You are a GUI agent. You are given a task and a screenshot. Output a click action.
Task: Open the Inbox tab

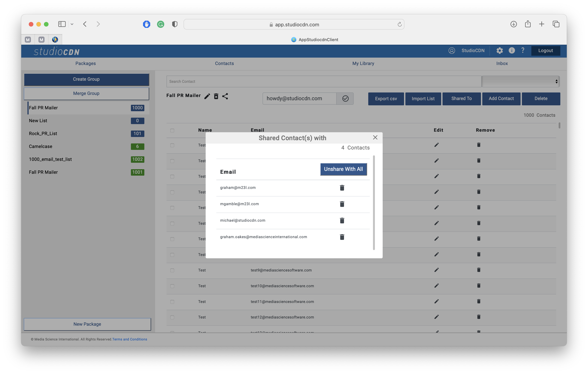point(502,63)
